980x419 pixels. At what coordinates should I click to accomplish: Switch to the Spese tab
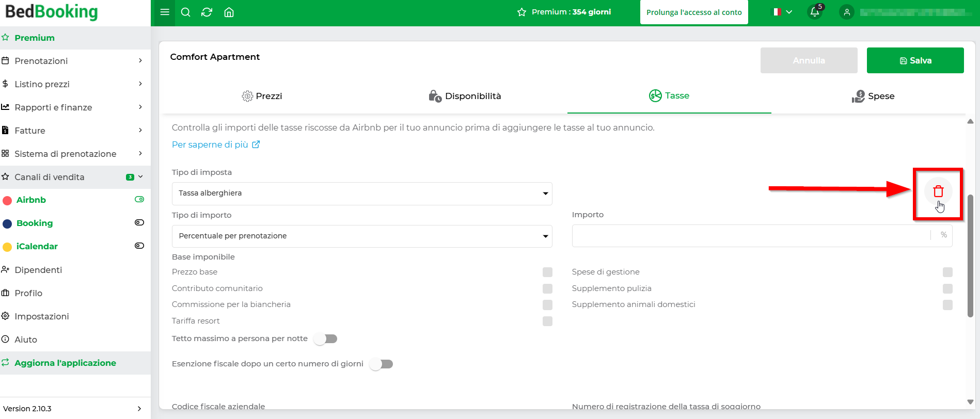pyautogui.click(x=873, y=96)
